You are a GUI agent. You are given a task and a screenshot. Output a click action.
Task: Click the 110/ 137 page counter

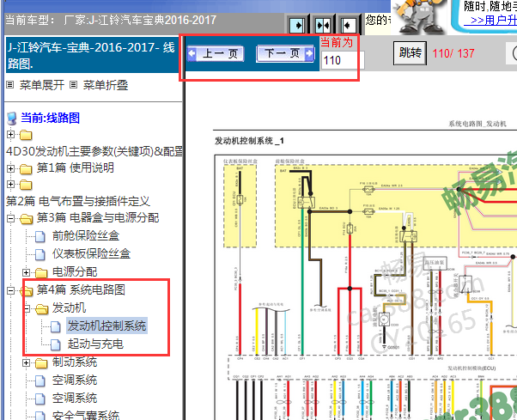point(453,53)
